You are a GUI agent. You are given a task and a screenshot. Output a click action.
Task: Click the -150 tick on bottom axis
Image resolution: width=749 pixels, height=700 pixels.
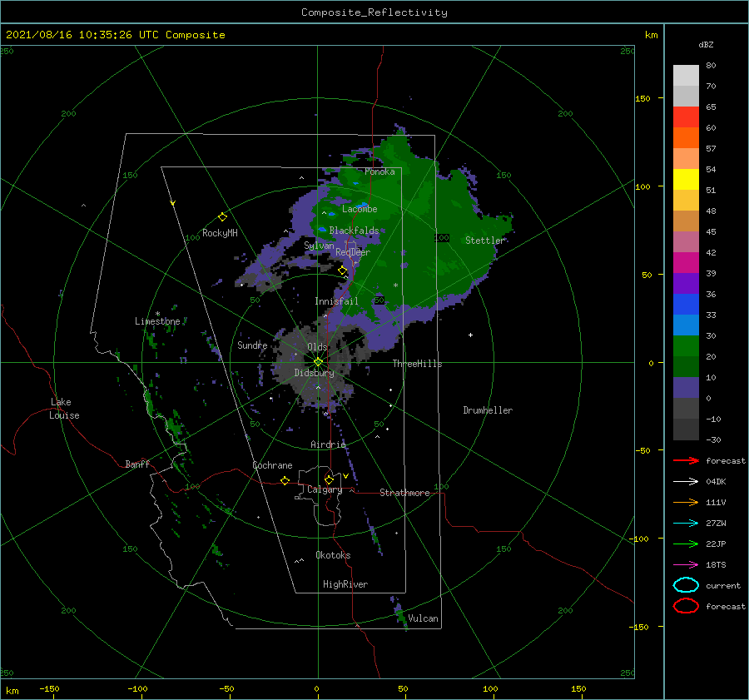pyautogui.click(x=49, y=688)
